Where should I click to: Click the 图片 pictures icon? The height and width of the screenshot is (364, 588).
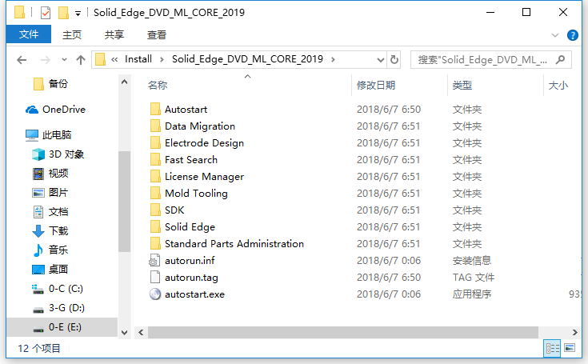38,193
